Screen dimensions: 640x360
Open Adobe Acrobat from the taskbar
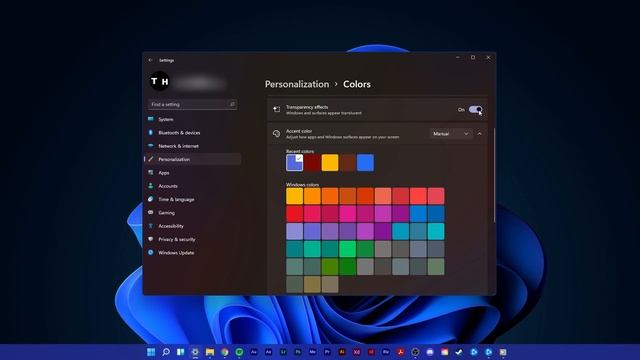point(400,352)
